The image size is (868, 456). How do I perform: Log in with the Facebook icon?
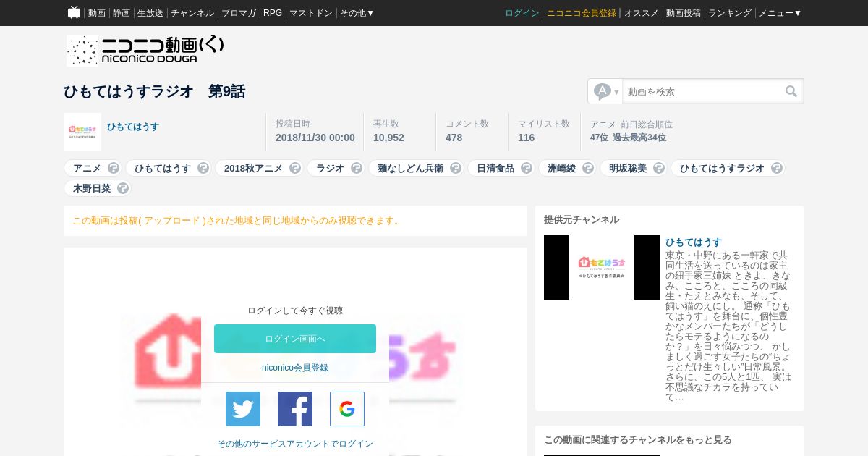295,409
